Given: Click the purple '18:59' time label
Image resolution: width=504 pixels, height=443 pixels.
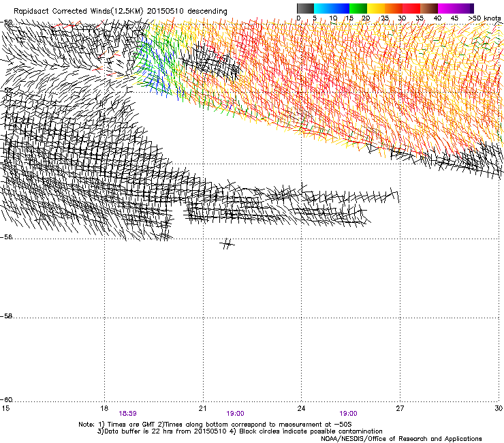Looking at the screenshot, I should [127, 414].
